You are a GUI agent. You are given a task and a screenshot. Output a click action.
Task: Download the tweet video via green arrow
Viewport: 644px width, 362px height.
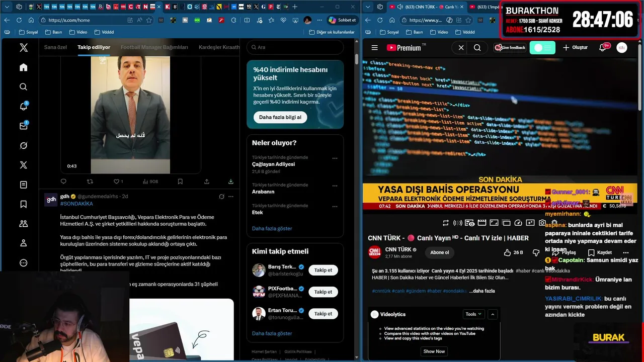(x=231, y=182)
